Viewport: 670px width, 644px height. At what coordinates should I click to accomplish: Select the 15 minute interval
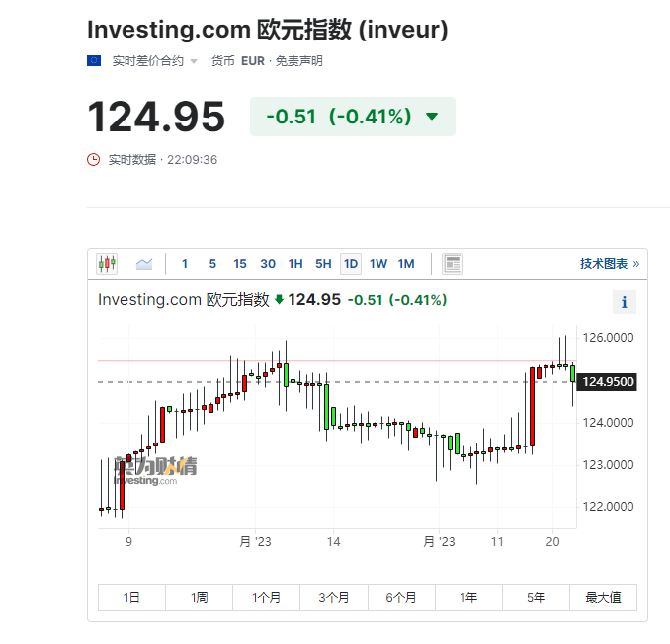240,264
